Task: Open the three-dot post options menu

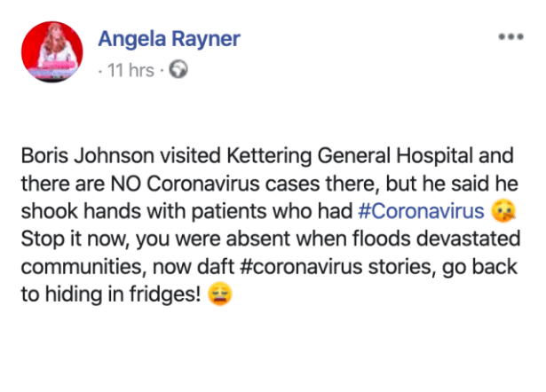Action: 510,38
